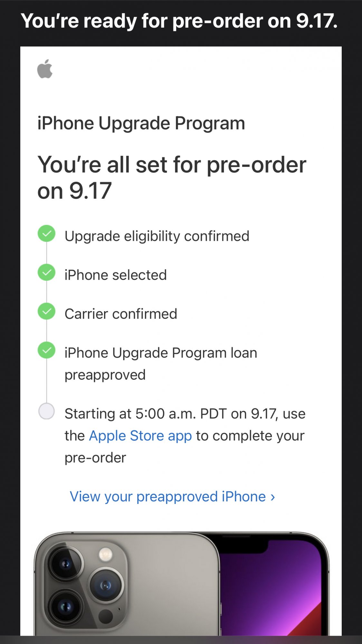Viewport: 362px width, 644px height.
Task: Click the green check next to iPhone selected
Action: [x=47, y=272]
